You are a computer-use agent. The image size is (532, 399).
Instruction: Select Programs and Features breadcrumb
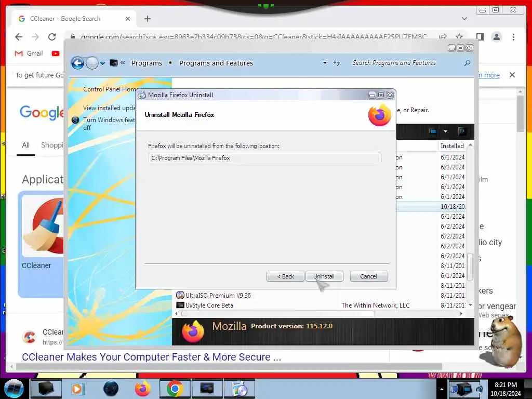pyautogui.click(x=216, y=63)
